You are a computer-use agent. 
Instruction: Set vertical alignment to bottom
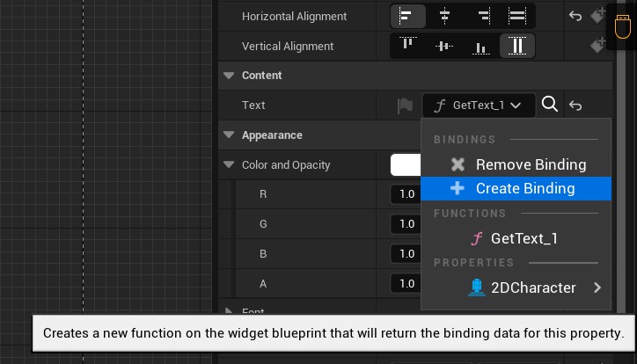(x=481, y=46)
